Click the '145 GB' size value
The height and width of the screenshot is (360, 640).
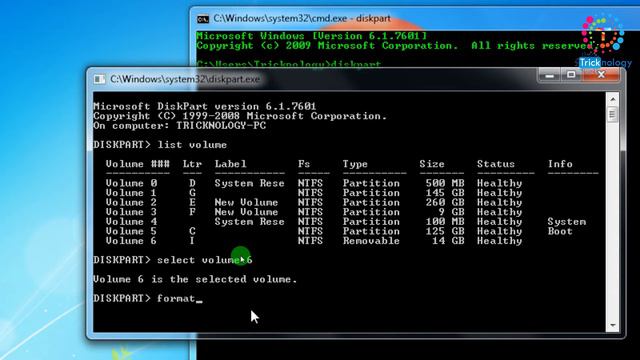click(x=444, y=193)
